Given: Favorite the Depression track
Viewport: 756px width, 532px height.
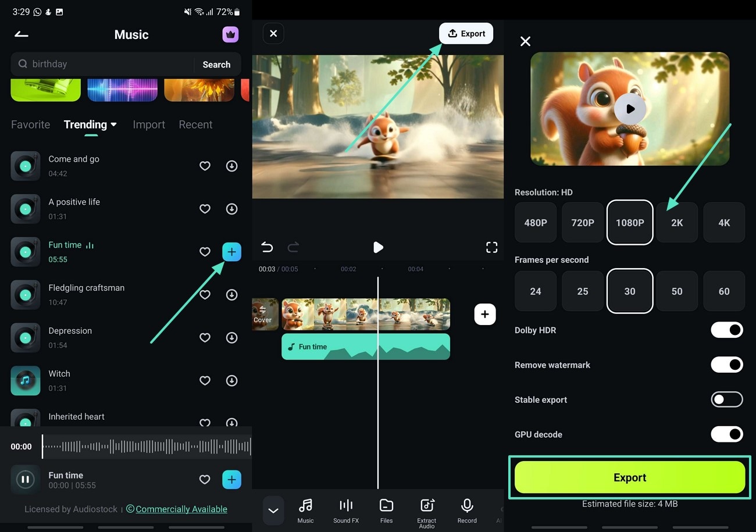Looking at the screenshot, I should click(205, 338).
